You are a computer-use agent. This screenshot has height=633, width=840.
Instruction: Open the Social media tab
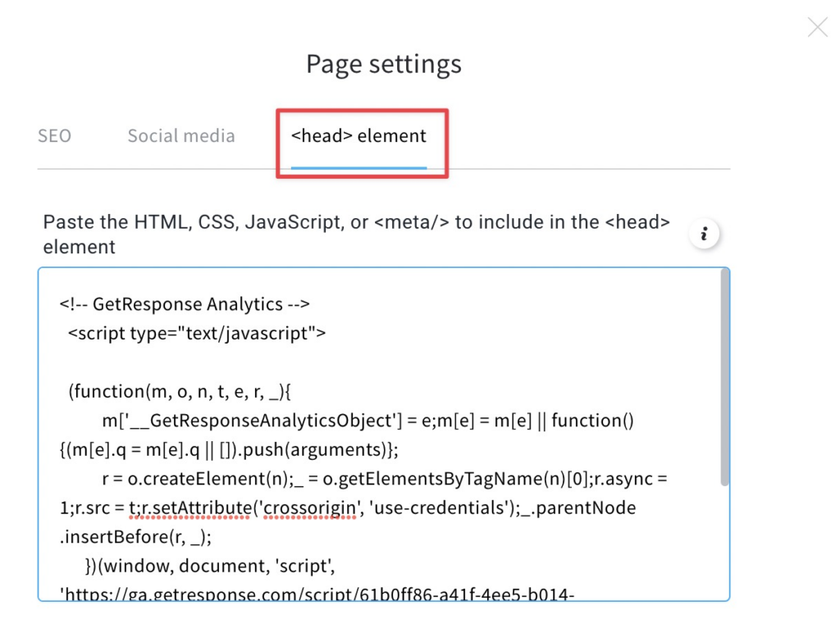pyautogui.click(x=180, y=135)
